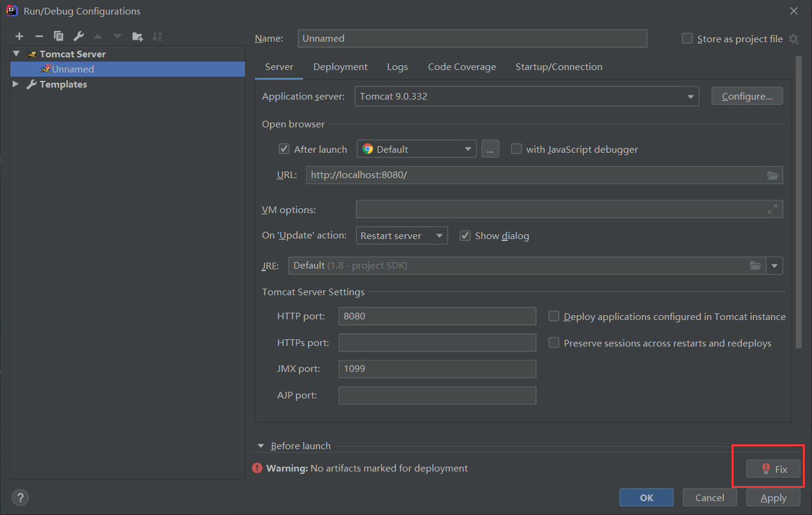The image size is (812, 515).
Task: Click the Cancel button
Action: 710,497
